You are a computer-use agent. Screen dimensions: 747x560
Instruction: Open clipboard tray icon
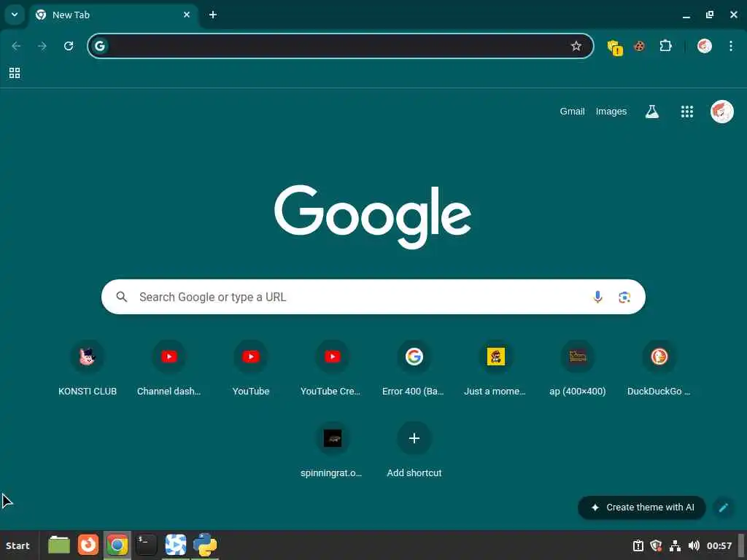(x=638, y=545)
